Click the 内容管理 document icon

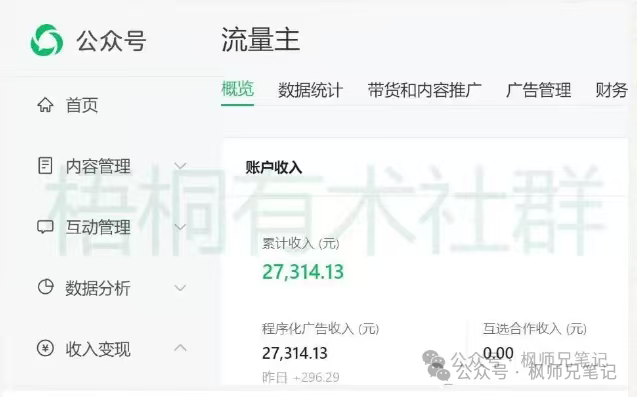point(45,166)
